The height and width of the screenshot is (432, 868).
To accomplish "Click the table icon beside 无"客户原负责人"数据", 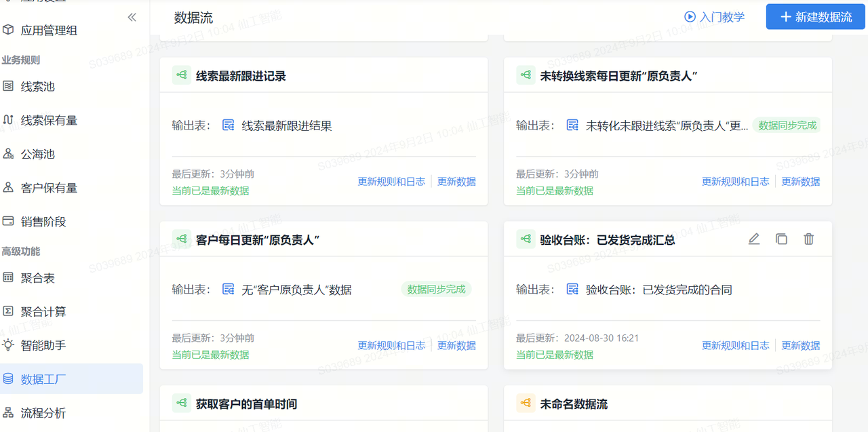I will click(x=229, y=290).
